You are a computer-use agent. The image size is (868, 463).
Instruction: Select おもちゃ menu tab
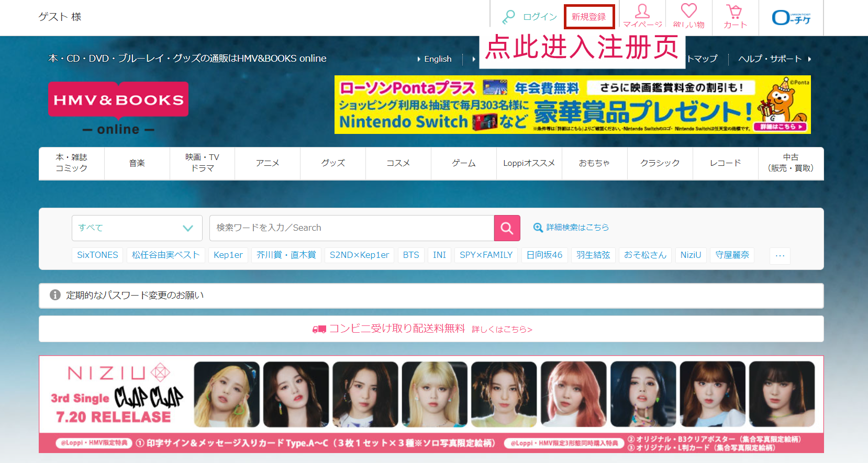[594, 163]
